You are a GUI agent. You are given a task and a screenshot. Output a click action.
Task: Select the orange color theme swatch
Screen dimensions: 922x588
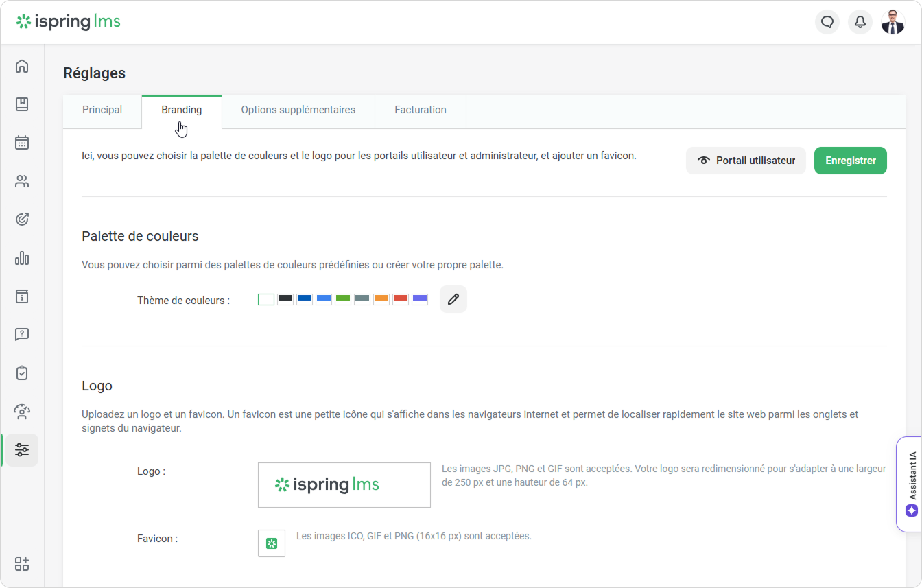coord(381,299)
